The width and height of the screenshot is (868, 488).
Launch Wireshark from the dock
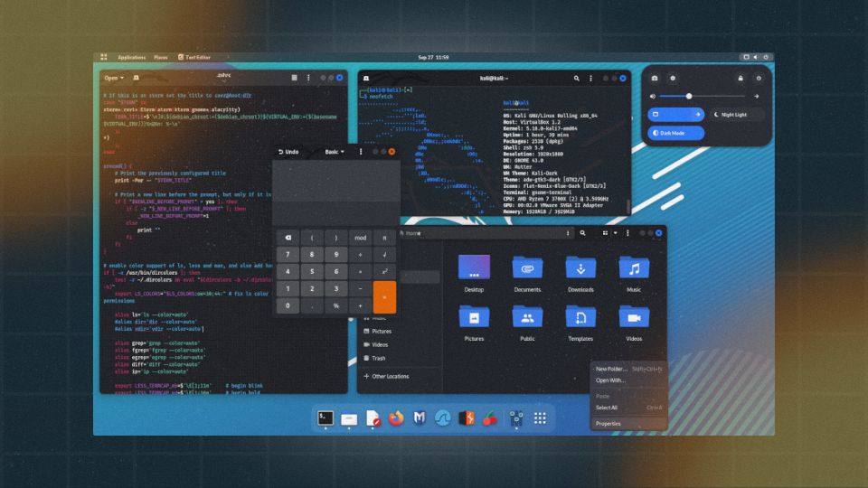pos(442,418)
